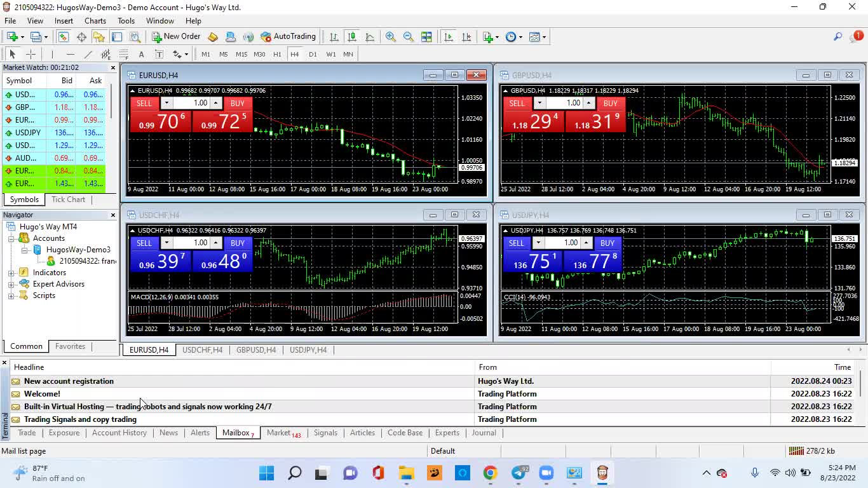The width and height of the screenshot is (868, 488).
Task: Select the Draw Horizontal Line tool
Action: [x=70, y=54]
